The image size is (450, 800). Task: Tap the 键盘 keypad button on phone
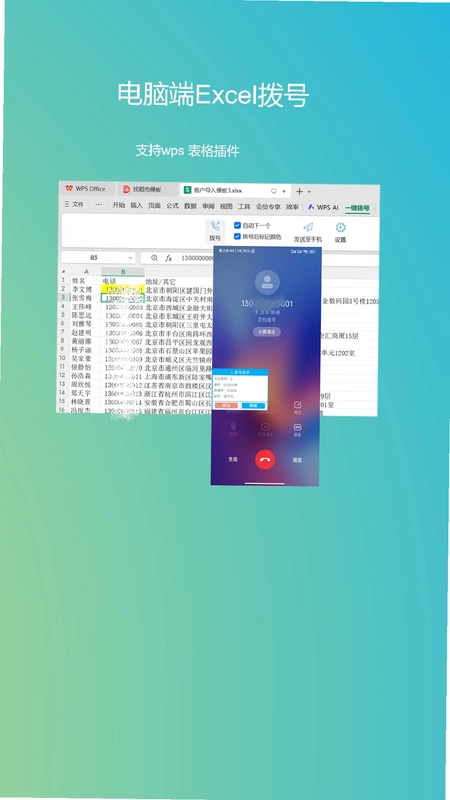click(297, 459)
